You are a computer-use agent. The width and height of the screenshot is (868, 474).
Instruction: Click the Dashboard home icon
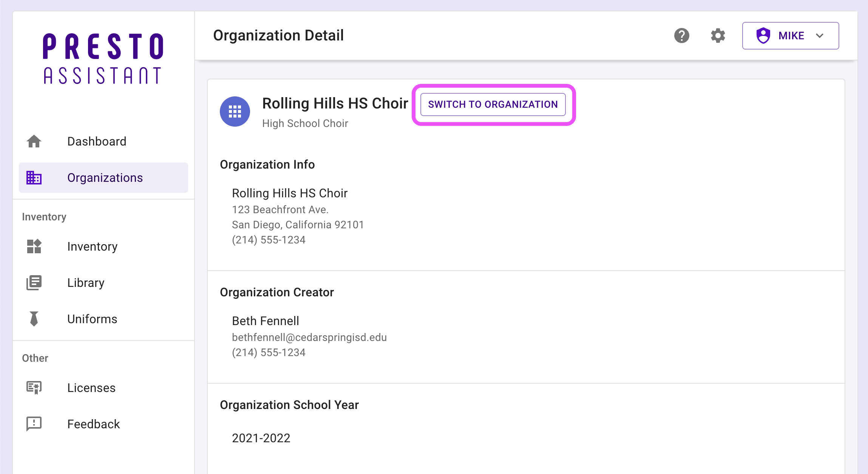tap(34, 141)
